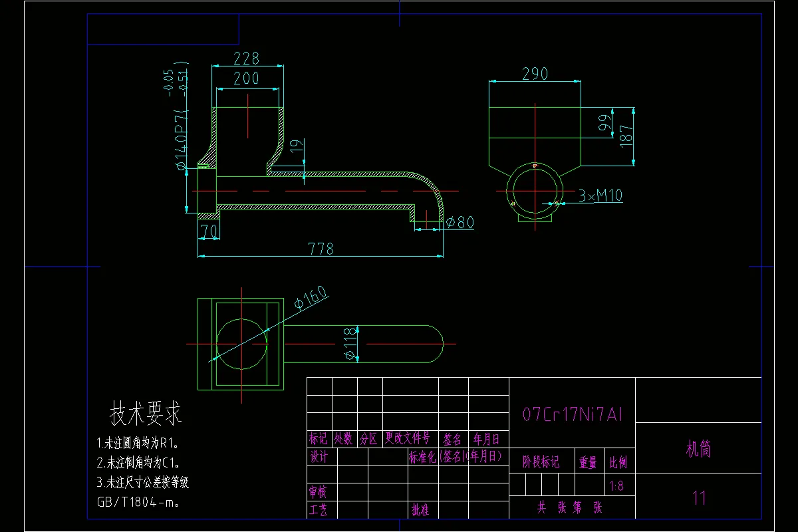Select note 2.未注倒角均为C1
The image size is (798, 532).
click(138, 463)
